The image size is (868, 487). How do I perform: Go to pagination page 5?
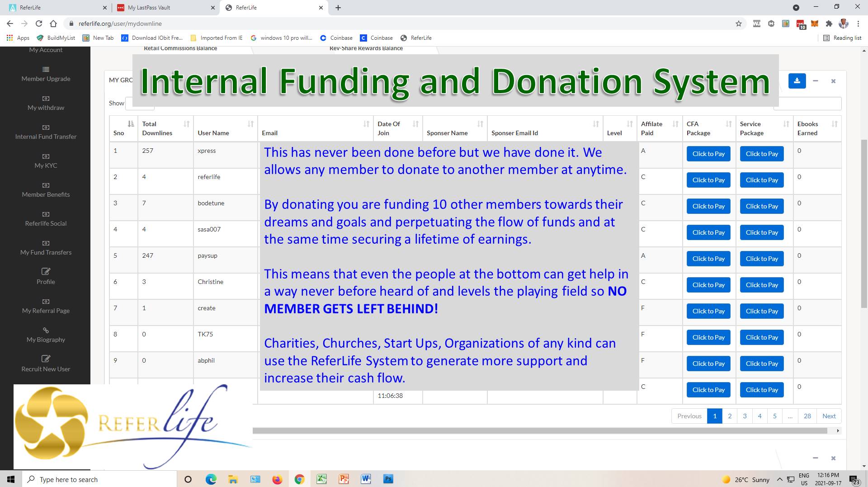click(x=775, y=416)
